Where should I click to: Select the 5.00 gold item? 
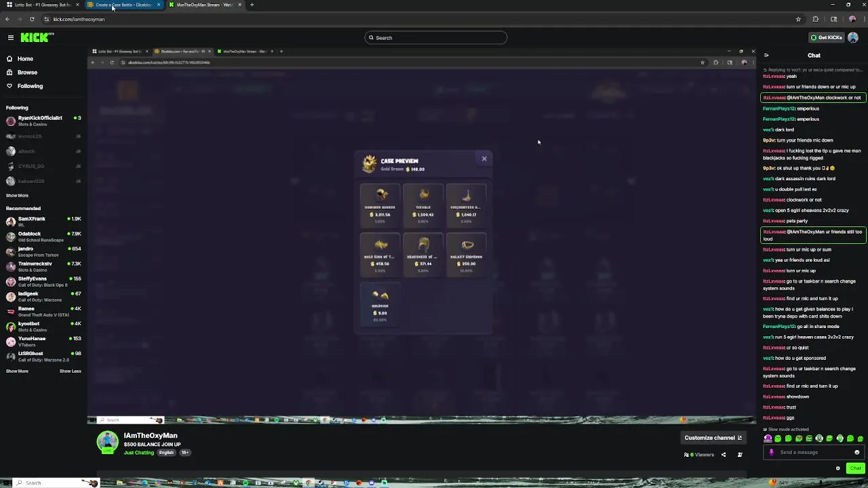[380, 303]
